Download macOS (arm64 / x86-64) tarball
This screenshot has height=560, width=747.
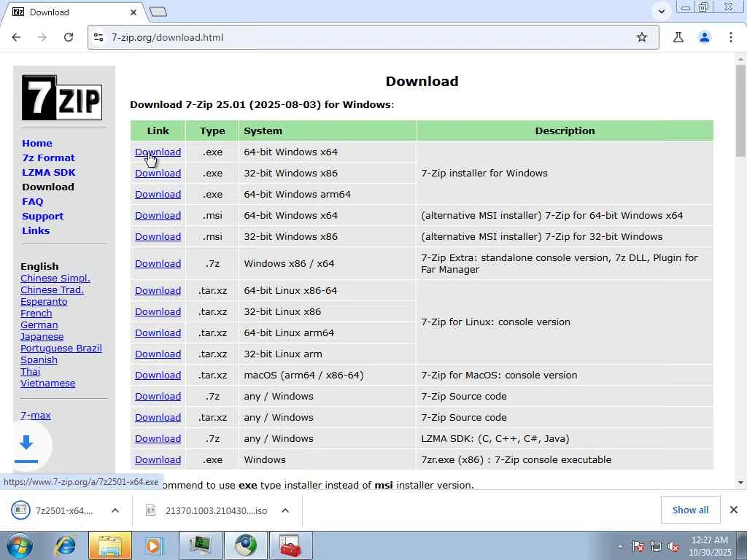[158, 375]
